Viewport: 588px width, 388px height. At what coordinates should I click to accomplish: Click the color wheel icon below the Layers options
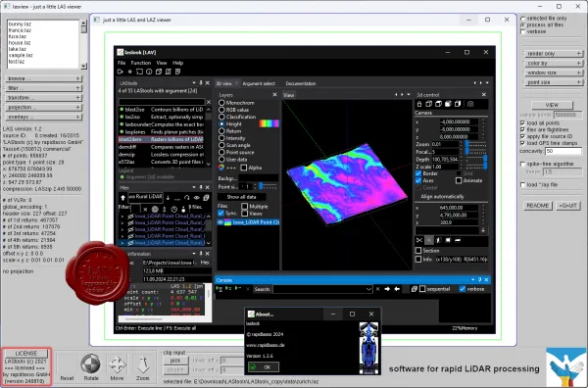pyautogui.click(x=221, y=168)
